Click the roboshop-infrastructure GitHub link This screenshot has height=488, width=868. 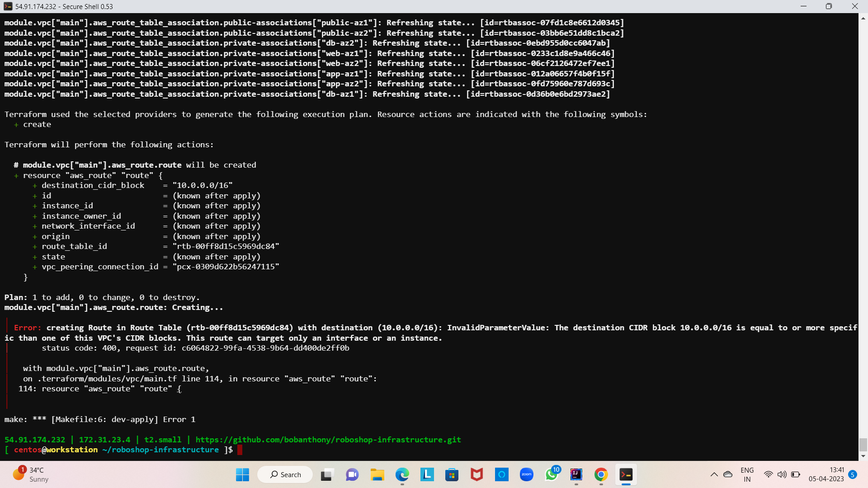point(328,439)
